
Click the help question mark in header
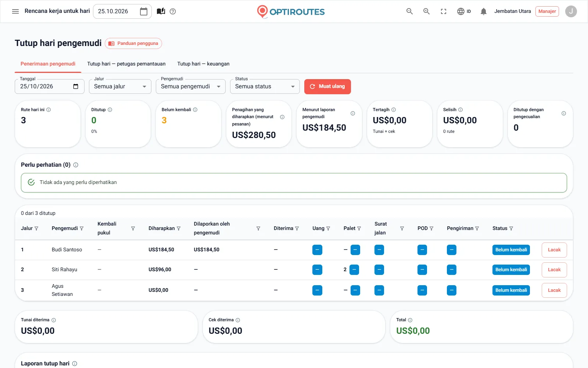click(x=173, y=11)
